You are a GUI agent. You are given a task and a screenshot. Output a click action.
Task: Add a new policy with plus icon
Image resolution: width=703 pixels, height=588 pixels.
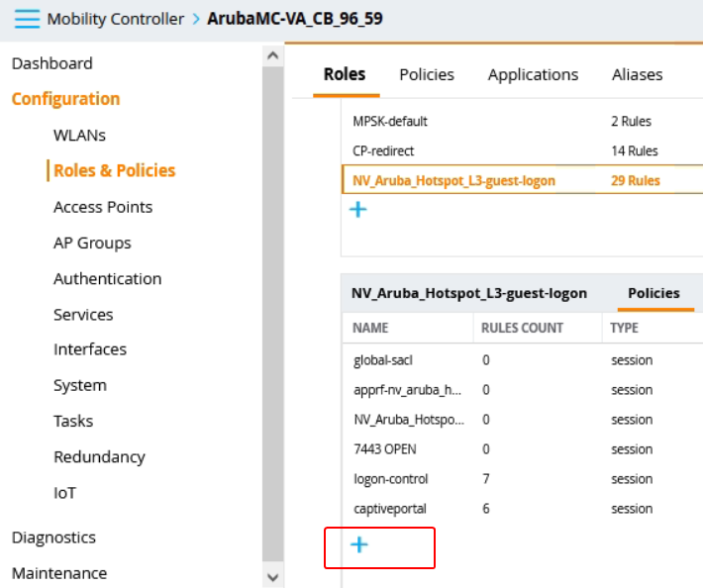click(x=359, y=544)
